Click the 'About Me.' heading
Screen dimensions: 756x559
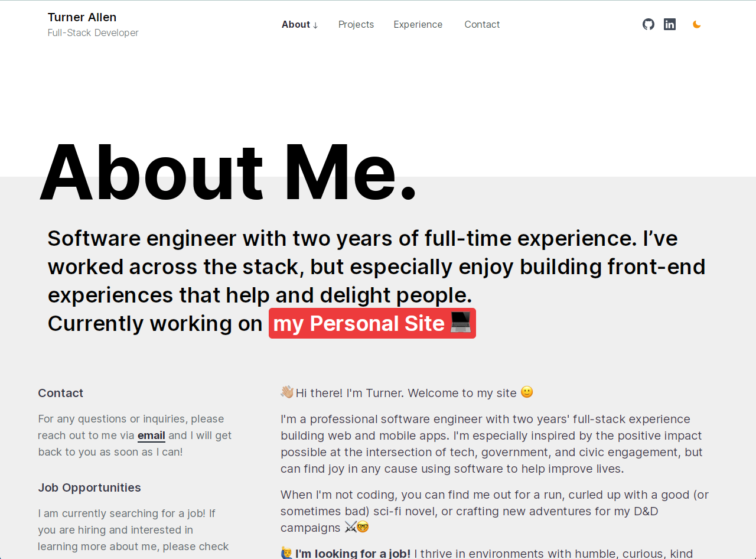click(x=229, y=173)
